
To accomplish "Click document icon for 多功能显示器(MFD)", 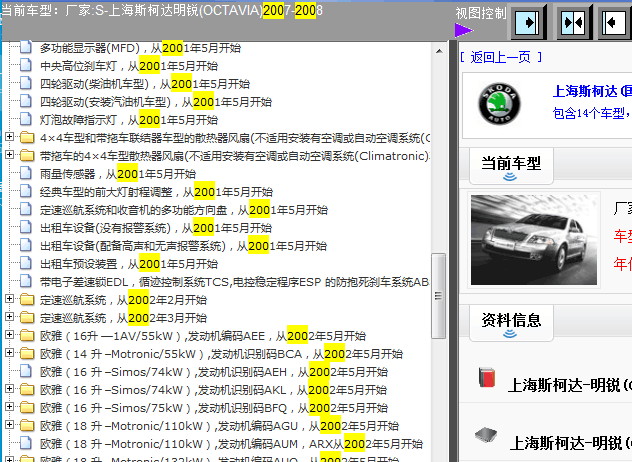I will [26, 48].
